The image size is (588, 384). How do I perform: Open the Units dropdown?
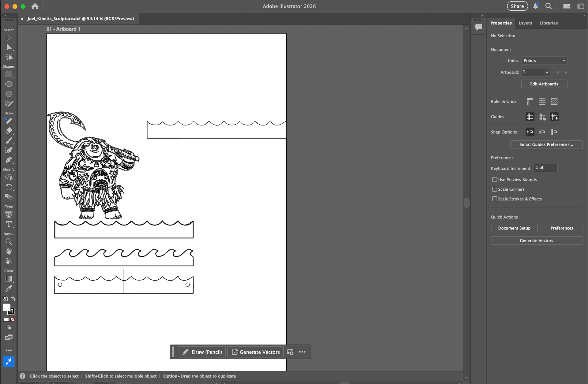pyautogui.click(x=544, y=61)
